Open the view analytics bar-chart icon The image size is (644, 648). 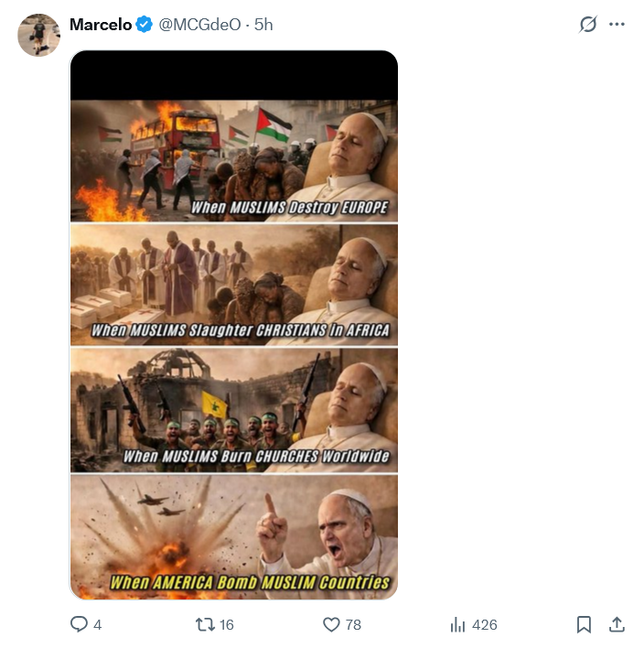[x=457, y=624]
